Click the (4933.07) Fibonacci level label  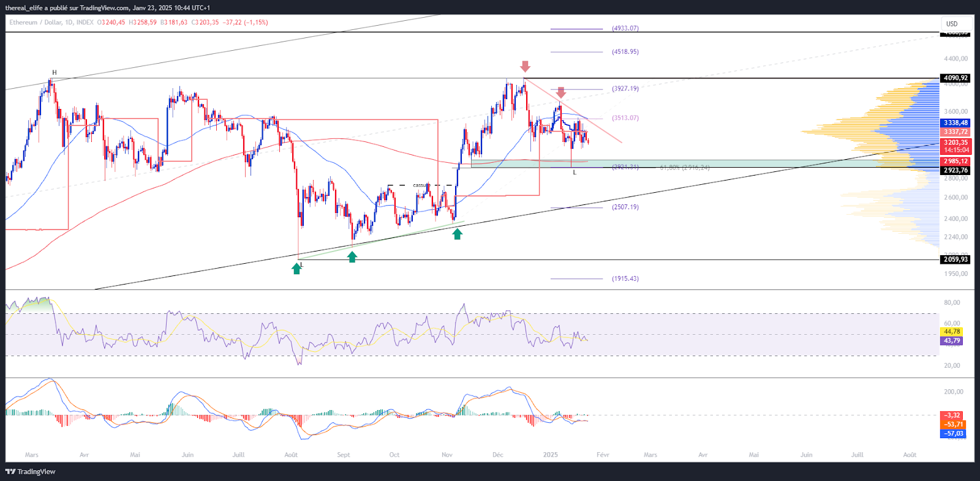point(625,28)
